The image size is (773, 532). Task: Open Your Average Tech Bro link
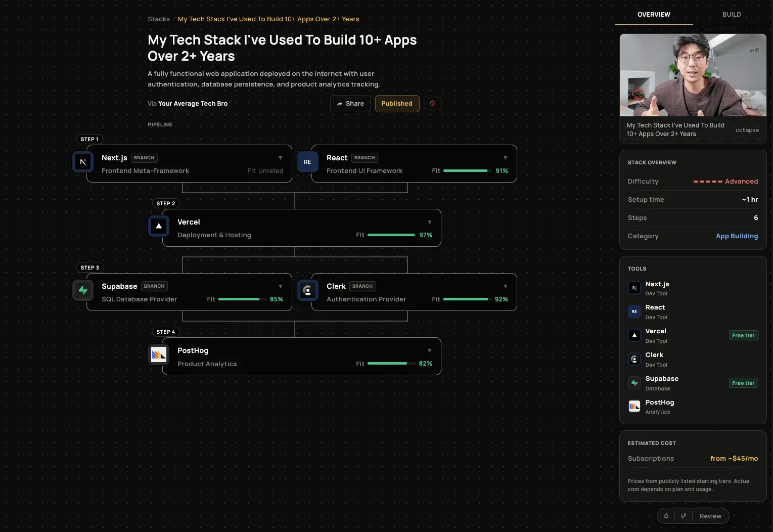[193, 104]
